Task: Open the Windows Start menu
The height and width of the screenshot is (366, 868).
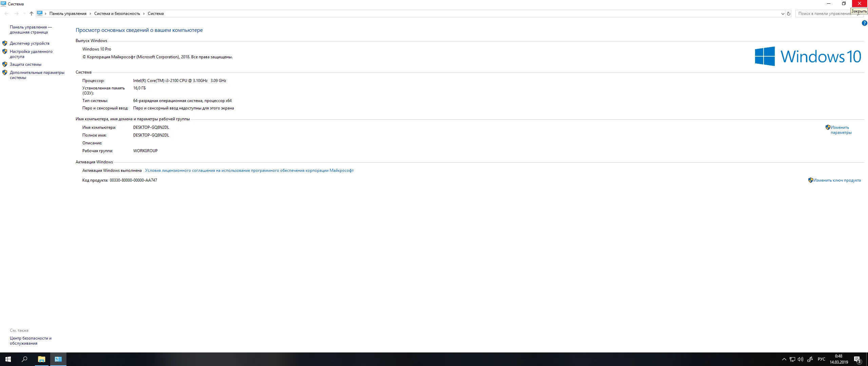Action: 8,359
